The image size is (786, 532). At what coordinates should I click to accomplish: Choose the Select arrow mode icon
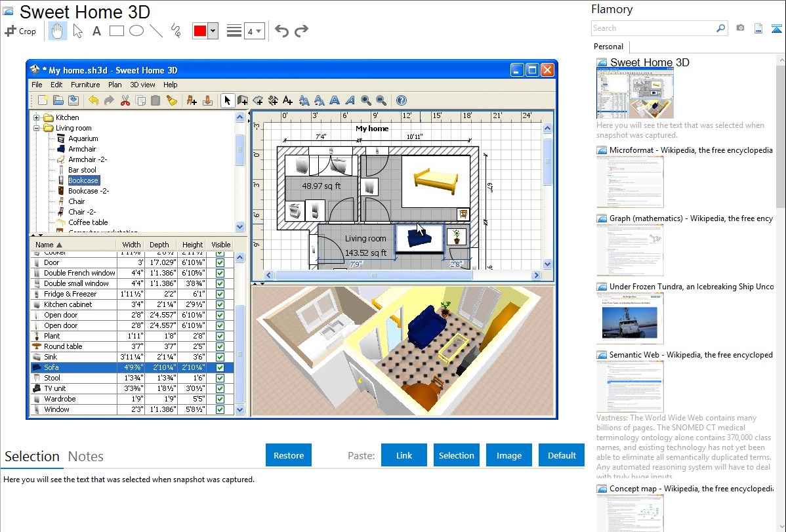(x=227, y=100)
